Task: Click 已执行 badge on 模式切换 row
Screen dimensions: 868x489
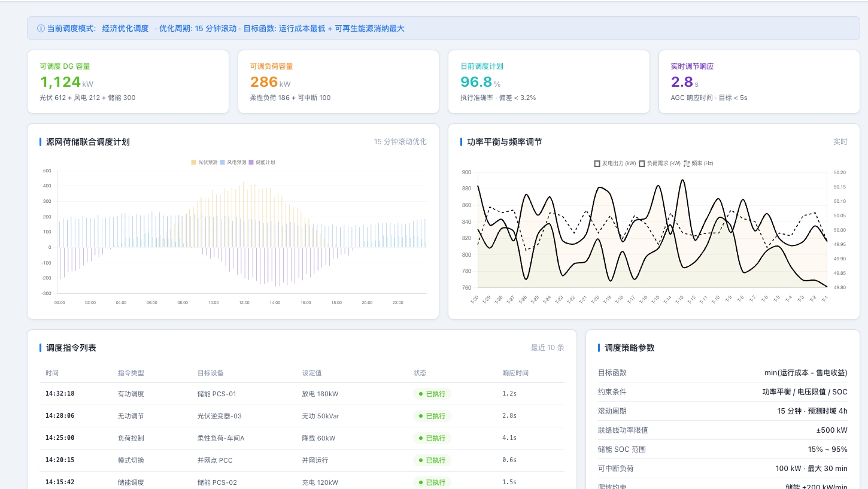Action: (x=432, y=460)
